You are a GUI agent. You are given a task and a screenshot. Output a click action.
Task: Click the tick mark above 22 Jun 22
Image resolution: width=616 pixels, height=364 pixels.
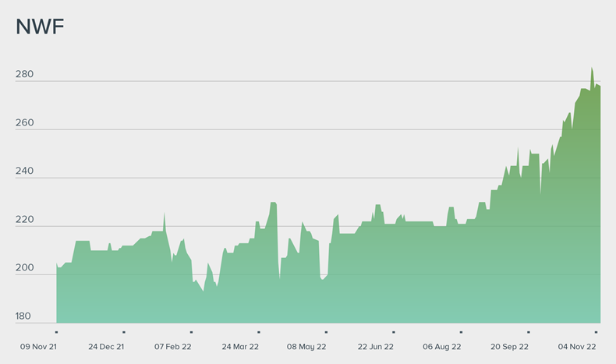coord(393,332)
